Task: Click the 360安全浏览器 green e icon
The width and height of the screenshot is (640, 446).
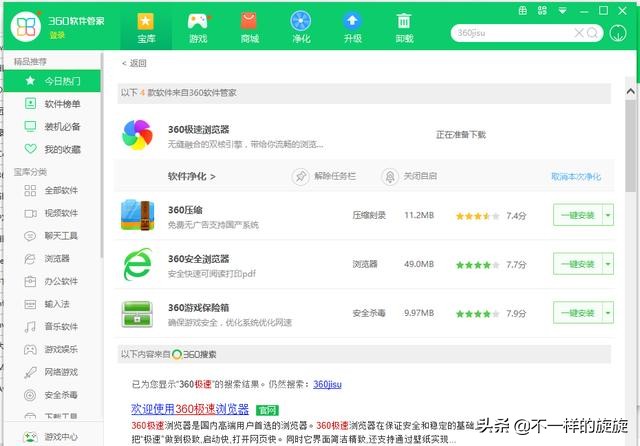Action: tap(138, 264)
